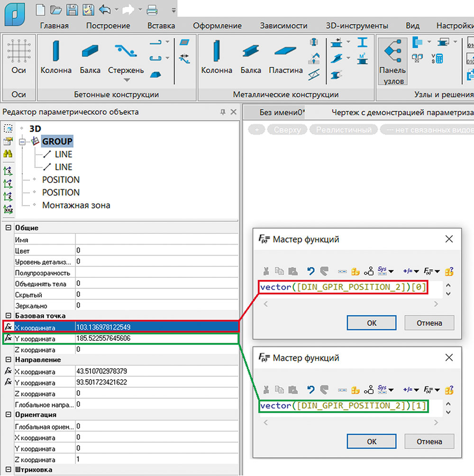Click undo arrow in upper Мастер функций
474x476 pixels.
tap(310, 271)
